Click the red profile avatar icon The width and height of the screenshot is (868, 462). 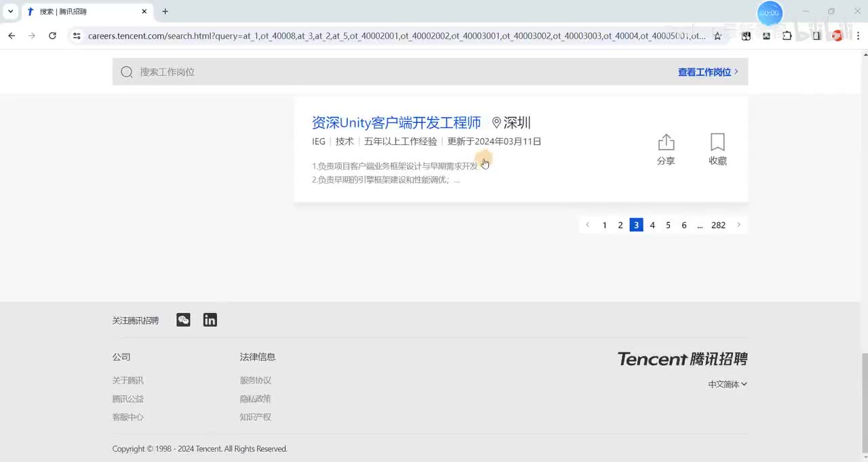pyautogui.click(x=837, y=36)
